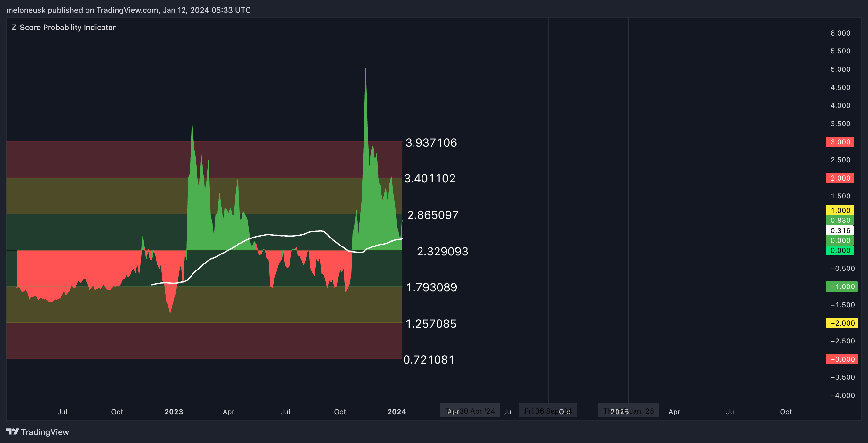Image resolution: width=868 pixels, height=443 pixels.
Task: Click the 1.793089 level annotation
Action: [432, 287]
